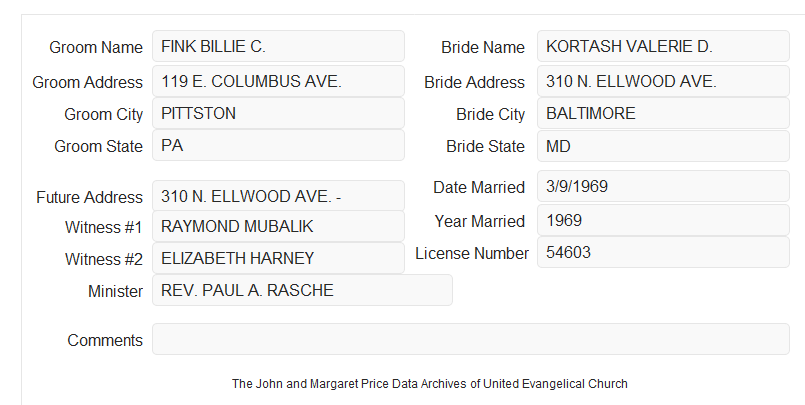Click the Groom Name label
Image resolution: width=805 pixels, height=405 pixels.
tap(96, 47)
